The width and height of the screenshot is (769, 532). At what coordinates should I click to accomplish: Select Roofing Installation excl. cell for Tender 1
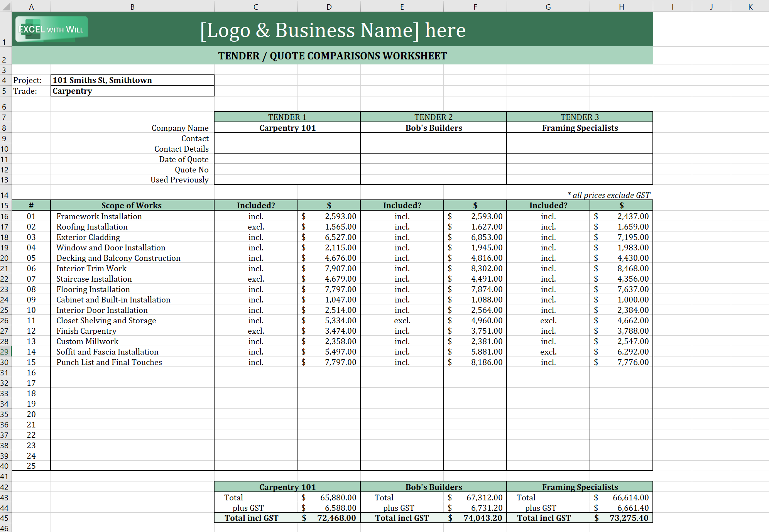click(256, 227)
